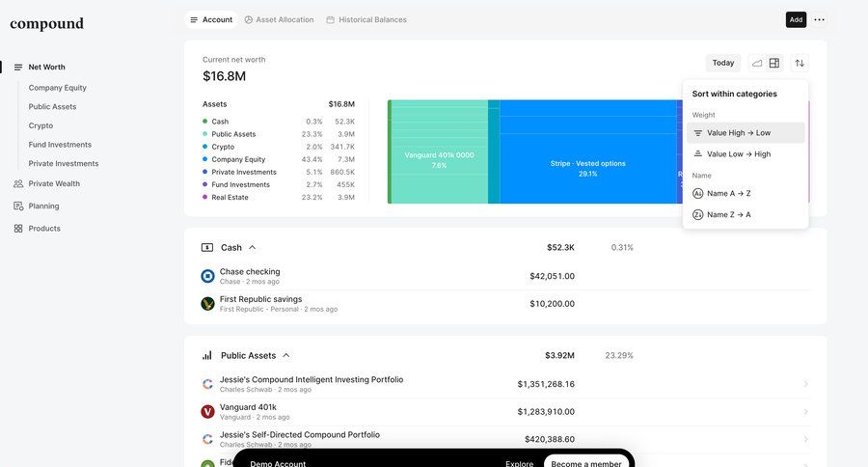This screenshot has width=868, height=467.
Task: Collapse the Public Assets section
Action: click(x=286, y=356)
